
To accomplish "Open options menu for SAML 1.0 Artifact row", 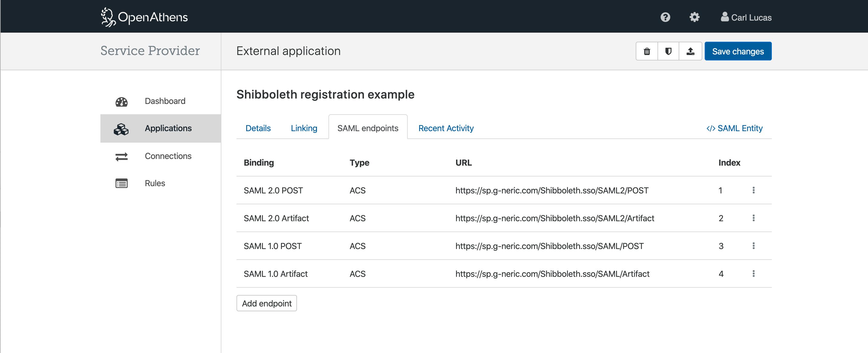I will (x=753, y=274).
